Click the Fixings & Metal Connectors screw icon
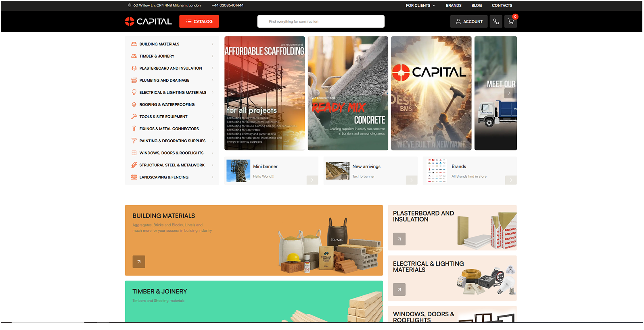Image resolution: width=644 pixels, height=330 pixels. [x=134, y=129]
